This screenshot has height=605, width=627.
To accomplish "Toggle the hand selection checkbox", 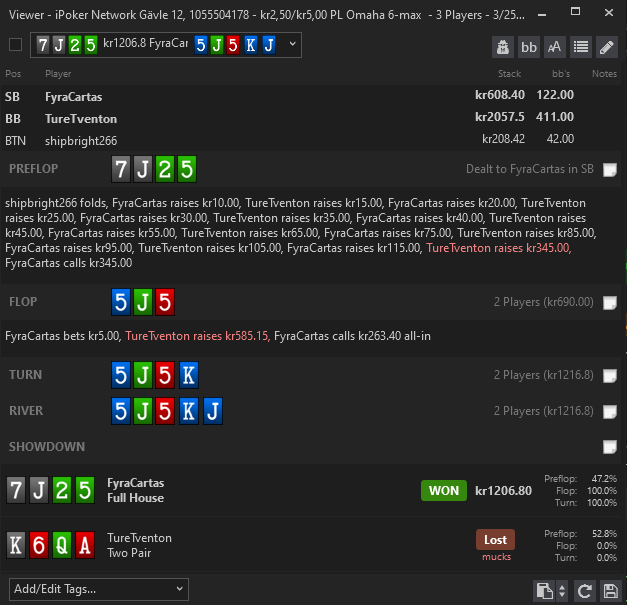I will coord(16,44).
